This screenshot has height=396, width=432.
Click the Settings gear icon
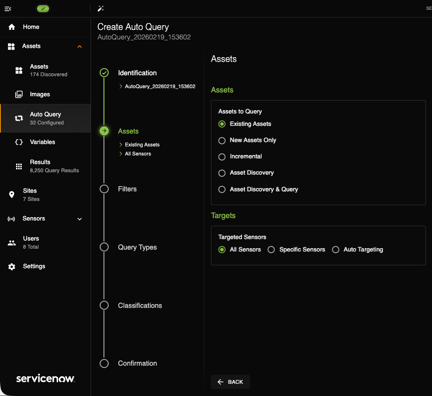(12, 267)
